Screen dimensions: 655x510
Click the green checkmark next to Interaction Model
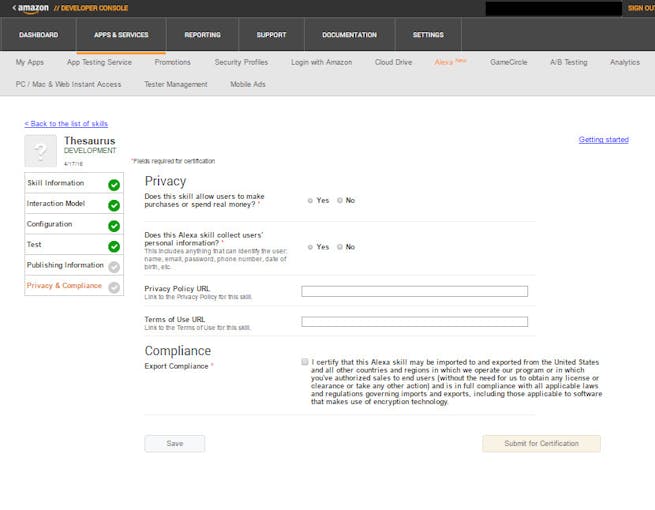[114, 206]
